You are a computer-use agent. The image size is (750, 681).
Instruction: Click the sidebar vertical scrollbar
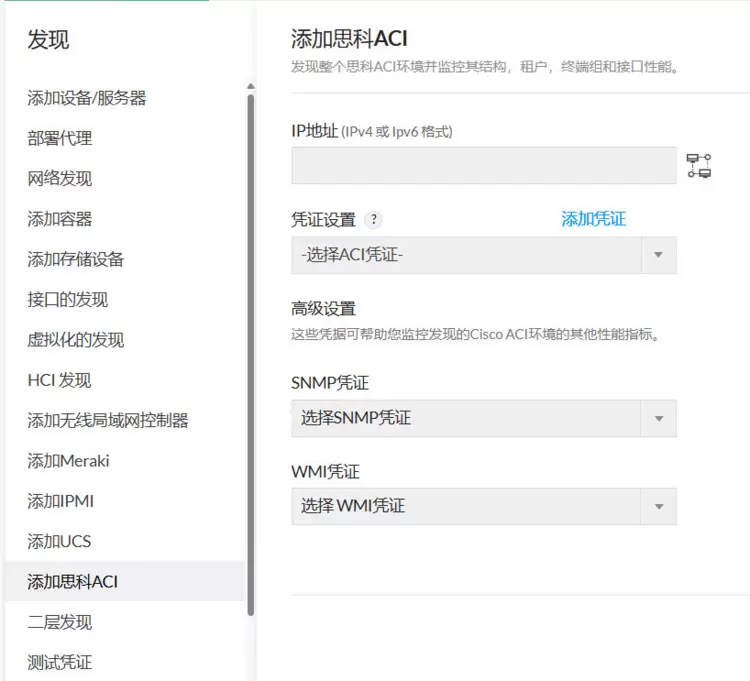coord(251,355)
